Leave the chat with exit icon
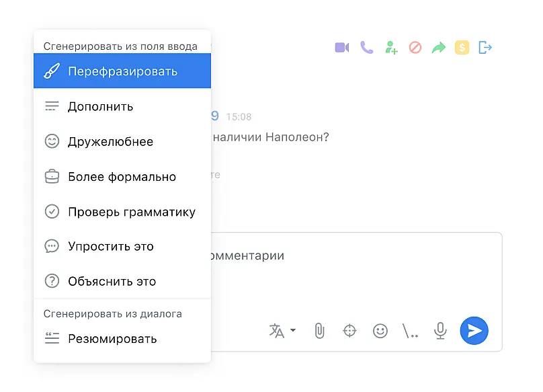 click(x=485, y=48)
